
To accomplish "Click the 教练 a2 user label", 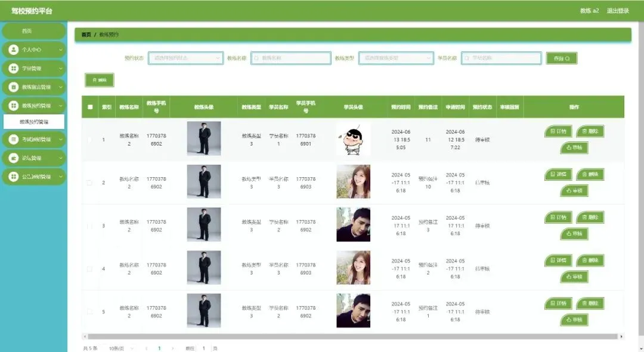I will click(x=589, y=11).
